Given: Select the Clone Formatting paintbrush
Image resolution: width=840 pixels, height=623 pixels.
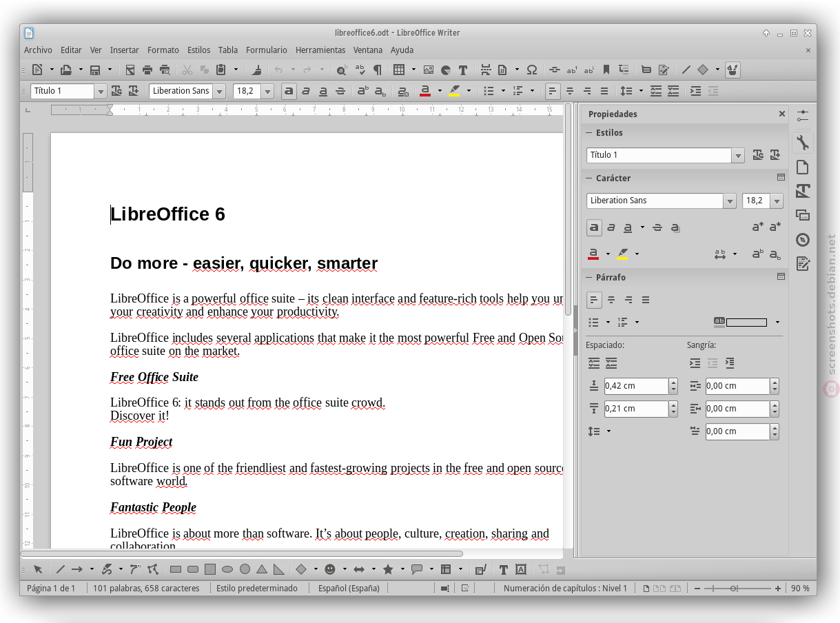Looking at the screenshot, I should [x=257, y=70].
